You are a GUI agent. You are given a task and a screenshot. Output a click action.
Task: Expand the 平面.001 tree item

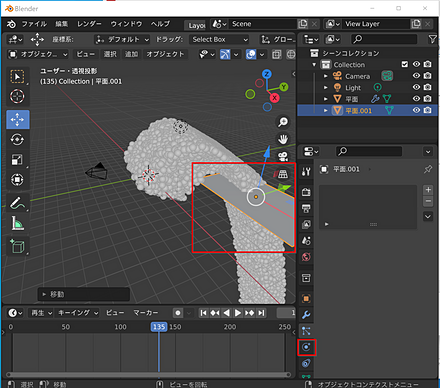[326, 110]
